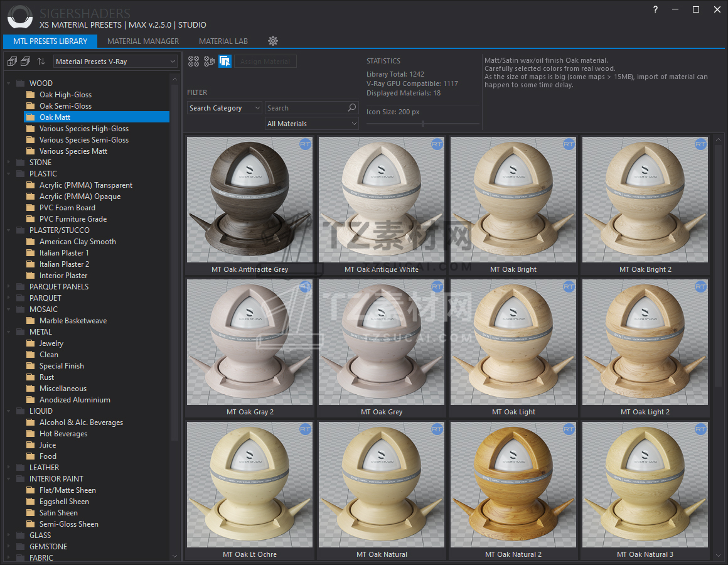
Task: Click material grid scrollbar down arrow
Action: pos(718,555)
